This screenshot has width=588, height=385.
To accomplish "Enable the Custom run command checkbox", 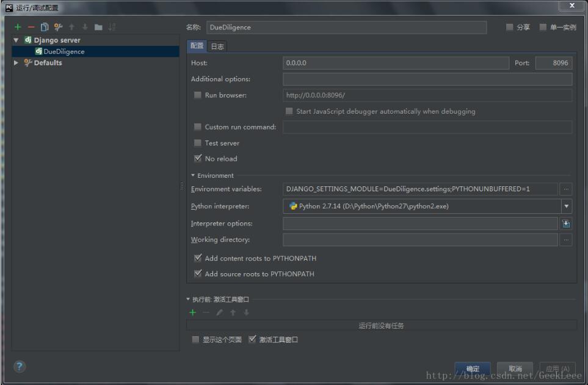I will click(198, 127).
